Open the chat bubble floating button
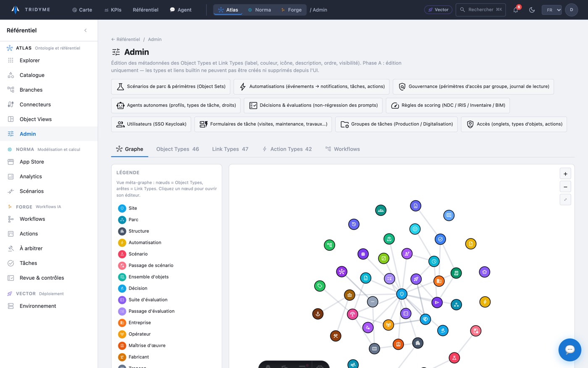This screenshot has width=588, height=368. click(570, 349)
